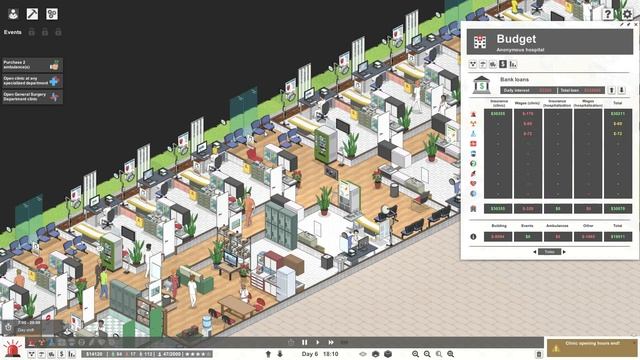The width and height of the screenshot is (640, 360).
Task: Open the staff management mode icon
Action: [x=13, y=14]
